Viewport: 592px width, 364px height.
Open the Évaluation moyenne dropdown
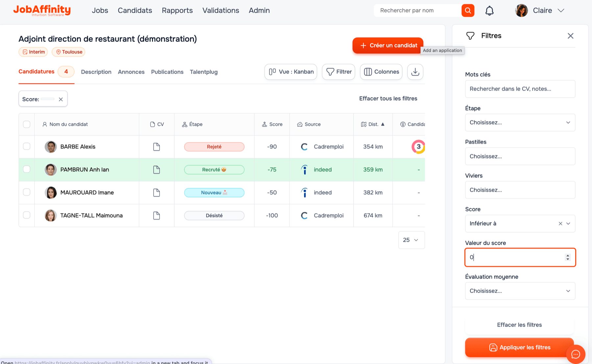pos(520,291)
